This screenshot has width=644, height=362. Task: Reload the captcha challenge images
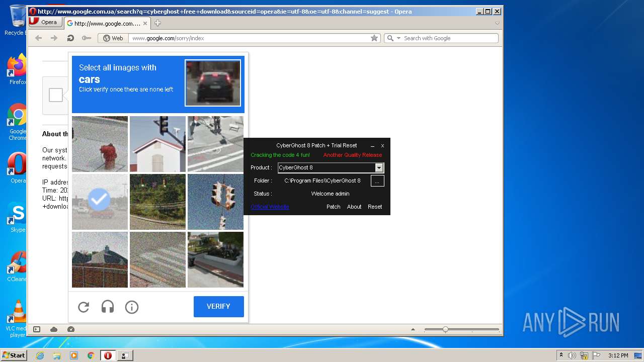(x=84, y=307)
